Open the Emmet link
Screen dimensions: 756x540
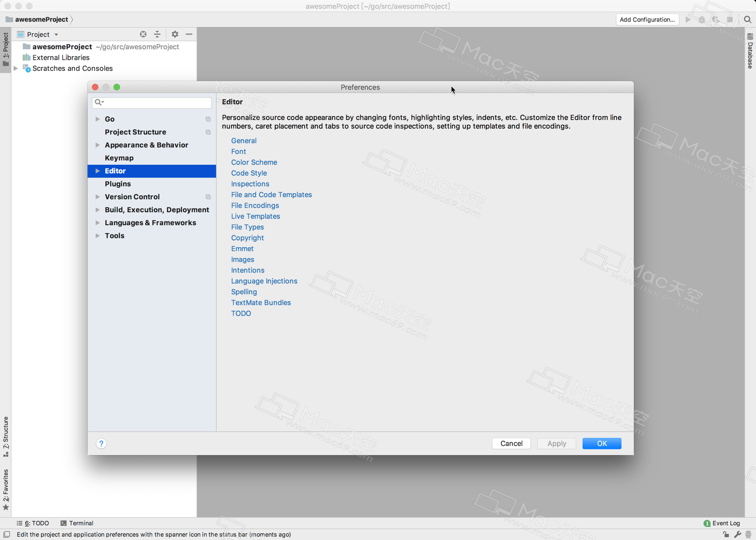tap(242, 248)
